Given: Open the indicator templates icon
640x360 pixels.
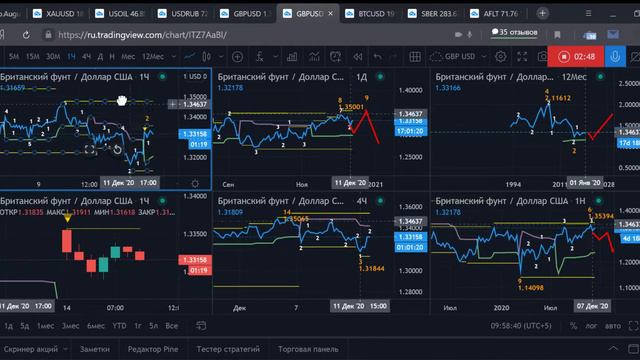Looking at the screenshot, I should (314, 57).
